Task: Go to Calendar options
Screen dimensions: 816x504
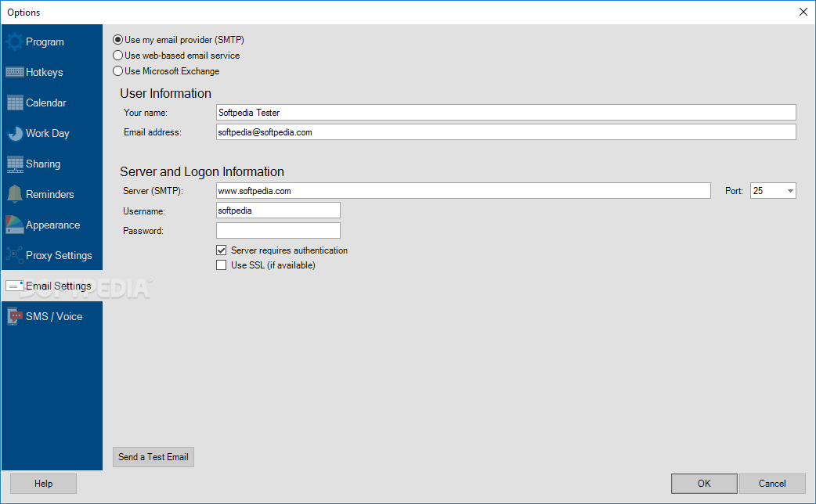Action: [45, 103]
